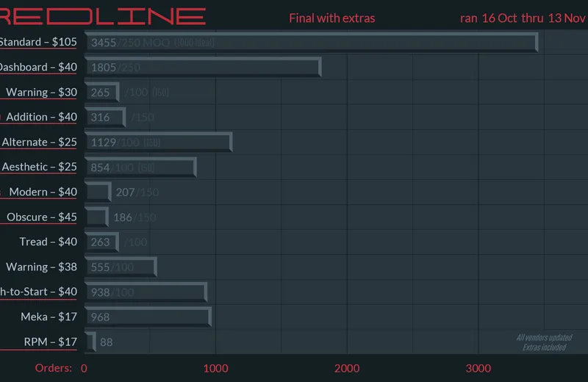Image resolution: width=588 pixels, height=382 pixels.
Task: Select the 'Modern – $40' row label
Action: tap(43, 192)
